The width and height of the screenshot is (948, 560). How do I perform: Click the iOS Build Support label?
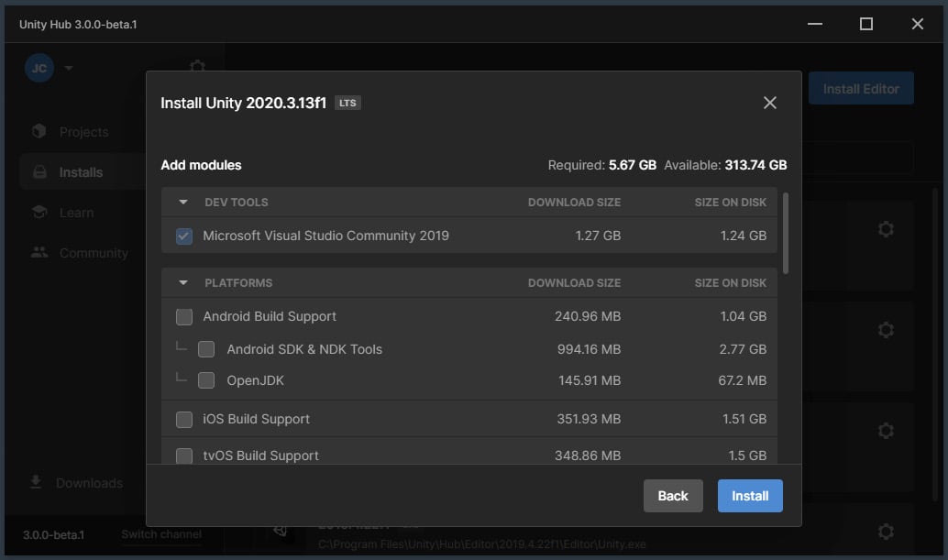click(x=257, y=419)
